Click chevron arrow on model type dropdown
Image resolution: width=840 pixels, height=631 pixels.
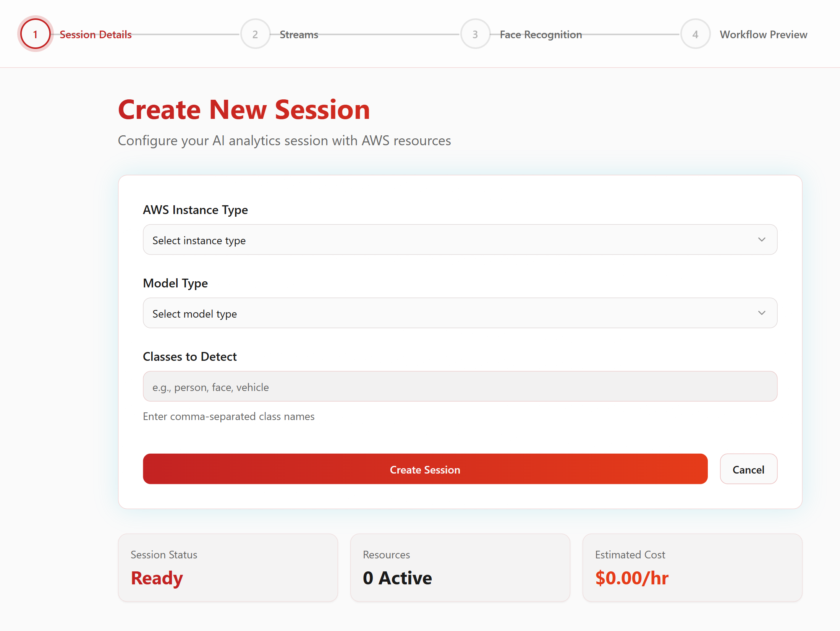[x=762, y=313]
